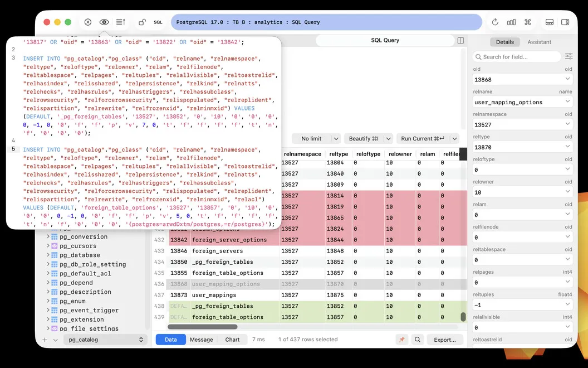Click the Export... button
Image resolution: width=588 pixels, height=368 pixels.
[445, 340]
